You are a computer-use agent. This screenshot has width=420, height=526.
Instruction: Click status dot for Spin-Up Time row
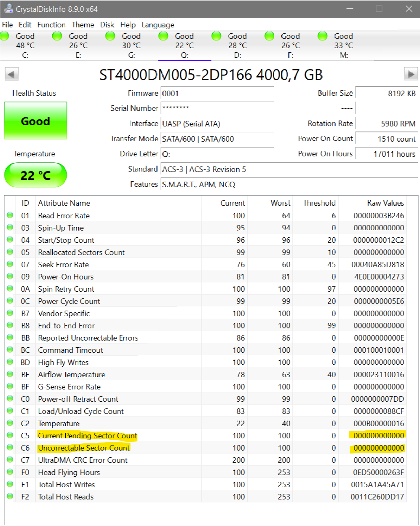10,228
